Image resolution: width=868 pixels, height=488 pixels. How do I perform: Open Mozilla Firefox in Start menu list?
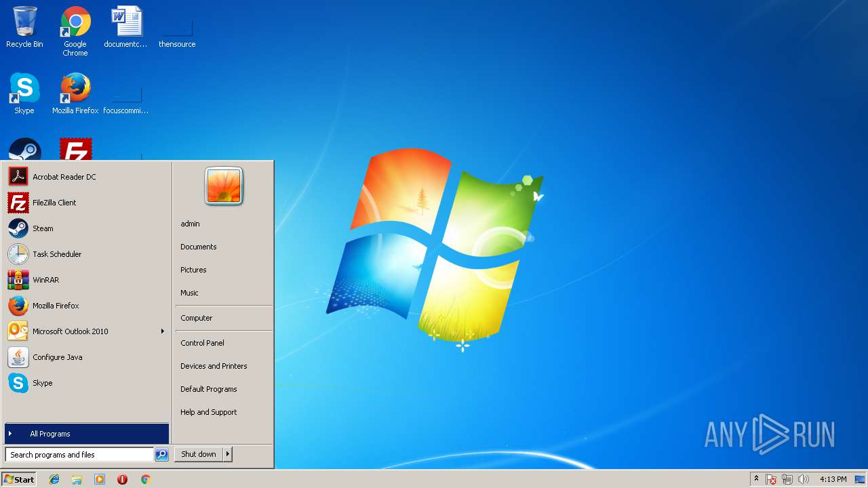tap(86, 306)
